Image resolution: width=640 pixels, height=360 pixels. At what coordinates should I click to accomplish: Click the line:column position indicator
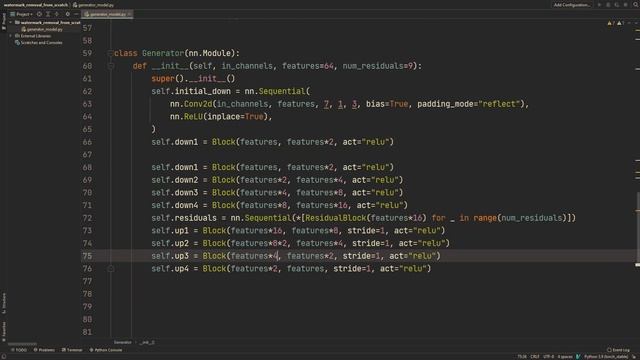pos(522,356)
